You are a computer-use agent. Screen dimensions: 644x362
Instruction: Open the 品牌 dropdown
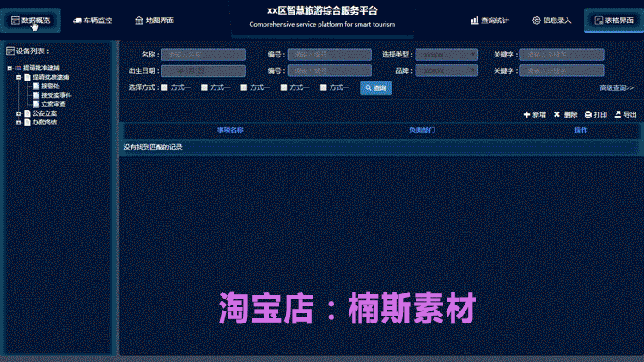447,71
